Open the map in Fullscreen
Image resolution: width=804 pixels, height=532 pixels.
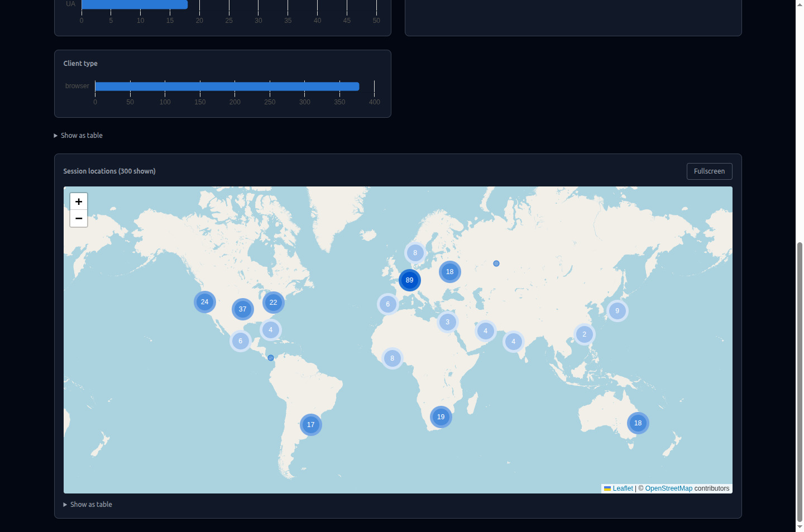tap(709, 171)
